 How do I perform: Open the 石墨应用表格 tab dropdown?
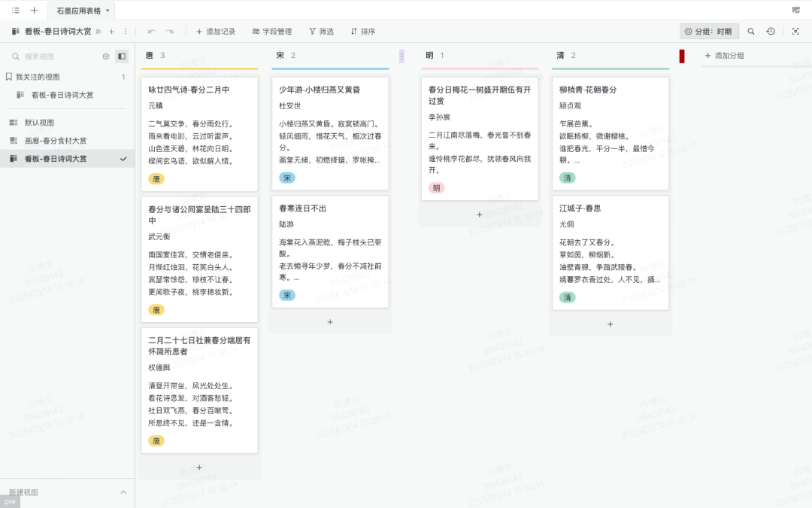point(108,11)
